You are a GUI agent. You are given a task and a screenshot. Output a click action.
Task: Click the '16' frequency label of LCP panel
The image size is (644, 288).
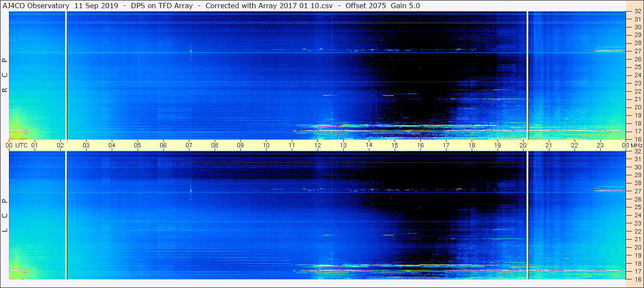point(638,279)
